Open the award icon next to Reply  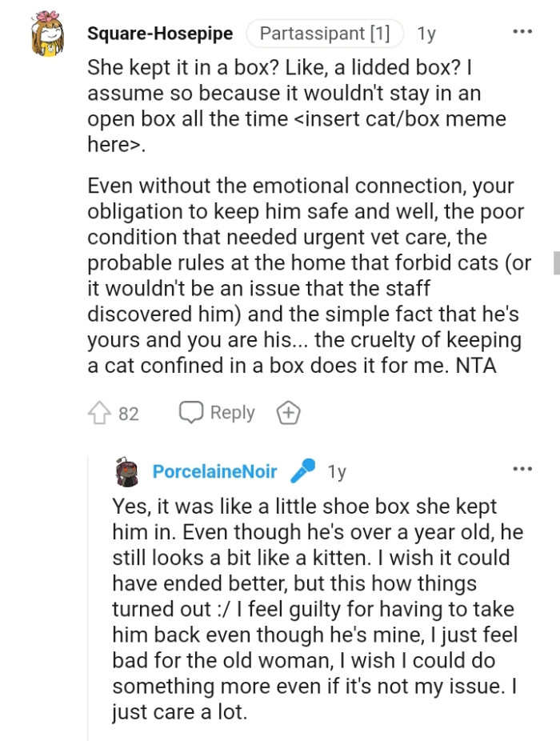[288, 413]
